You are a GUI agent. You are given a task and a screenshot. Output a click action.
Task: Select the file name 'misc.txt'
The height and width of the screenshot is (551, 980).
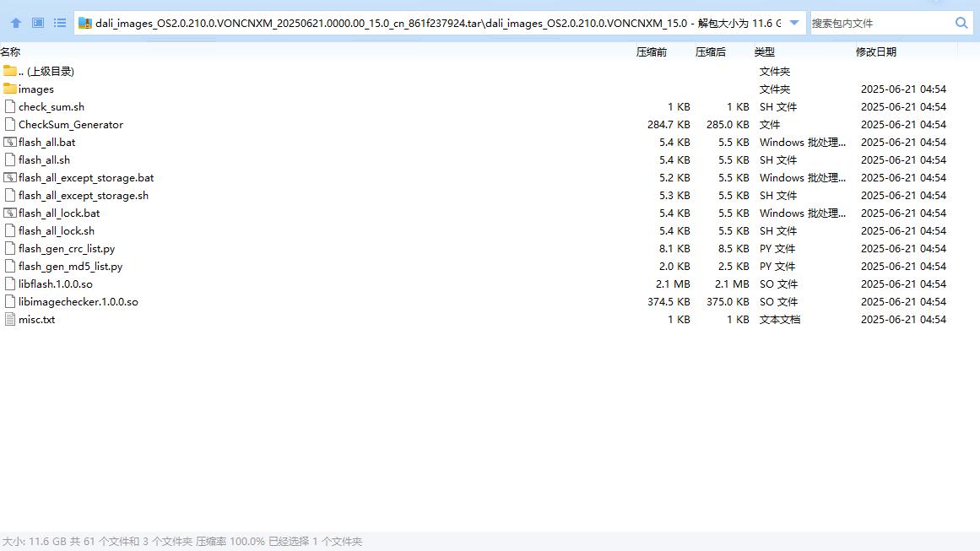pos(37,319)
